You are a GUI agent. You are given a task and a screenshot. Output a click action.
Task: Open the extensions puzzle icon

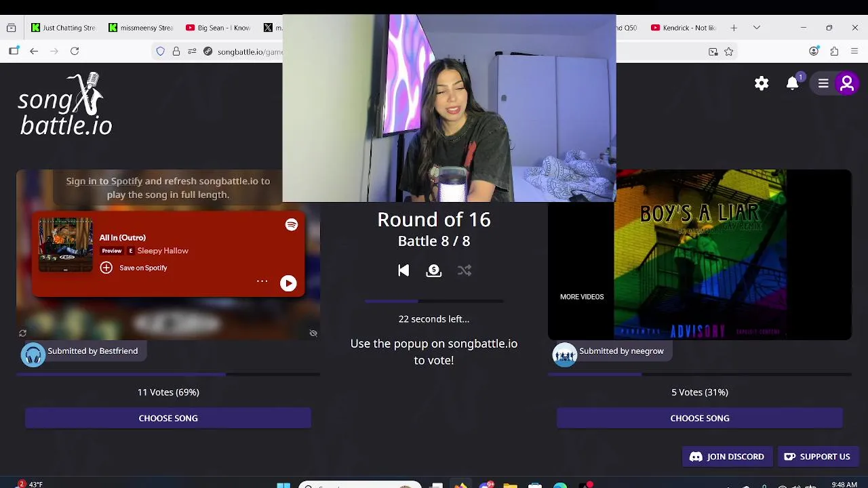click(835, 52)
